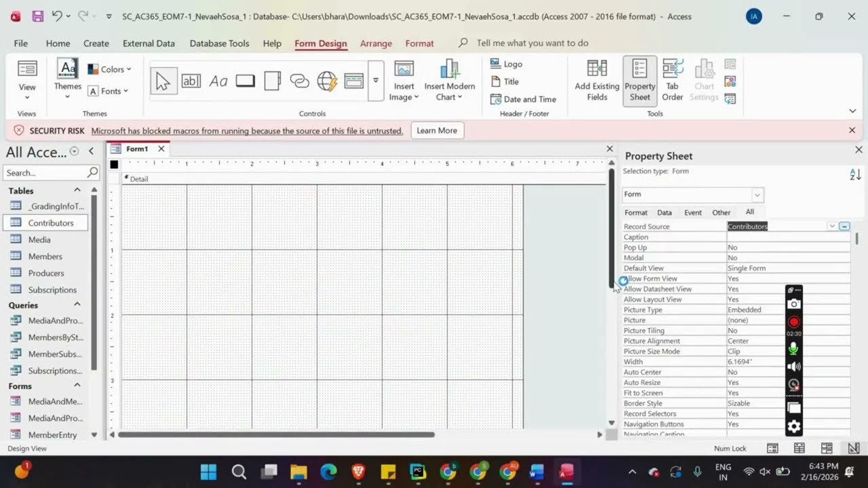Open Property Sheet Event tab
The image size is (868, 488).
693,212
